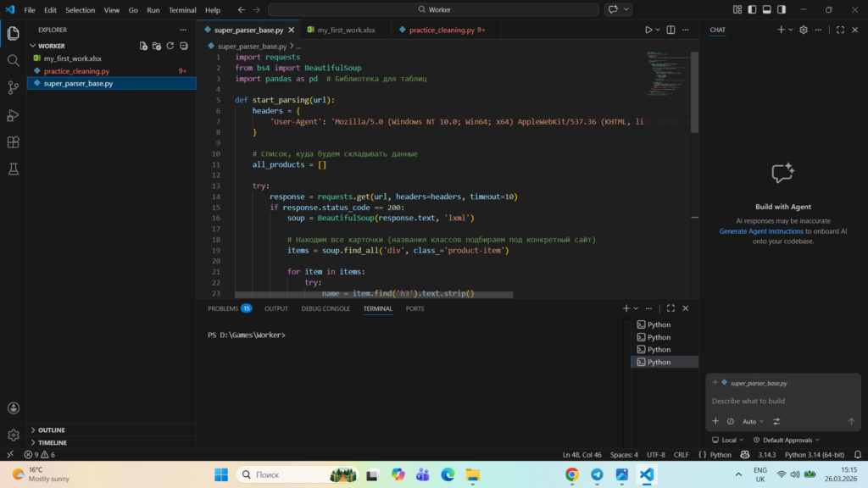The height and width of the screenshot is (488, 868).
Task: Click the Describe what to build input
Action: [782, 401]
